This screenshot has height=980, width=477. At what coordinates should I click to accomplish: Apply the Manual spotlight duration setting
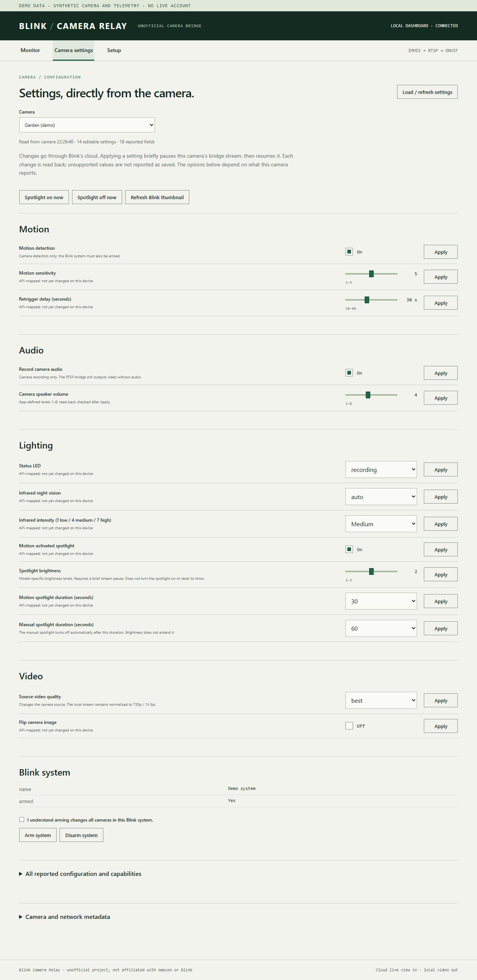pyautogui.click(x=440, y=628)
